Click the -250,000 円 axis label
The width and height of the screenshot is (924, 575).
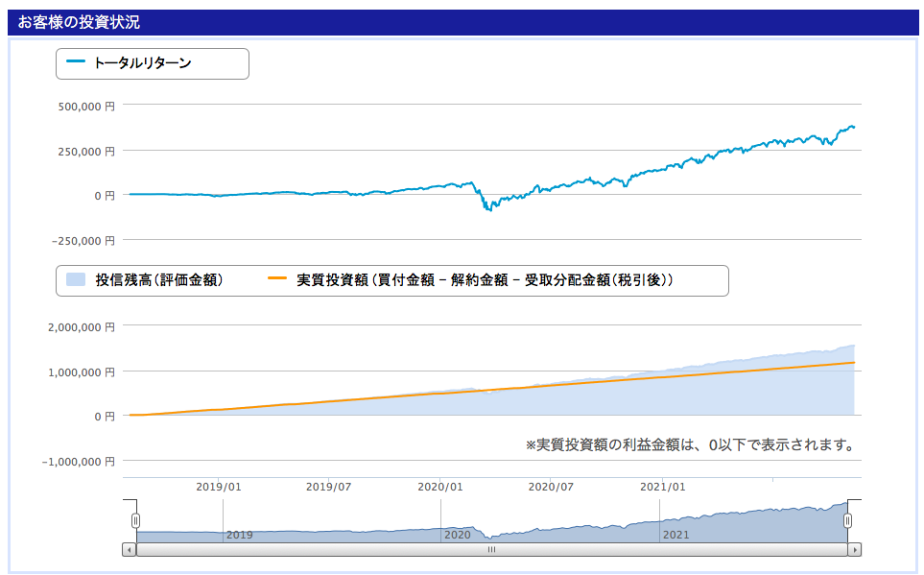[x=83, y=241]
